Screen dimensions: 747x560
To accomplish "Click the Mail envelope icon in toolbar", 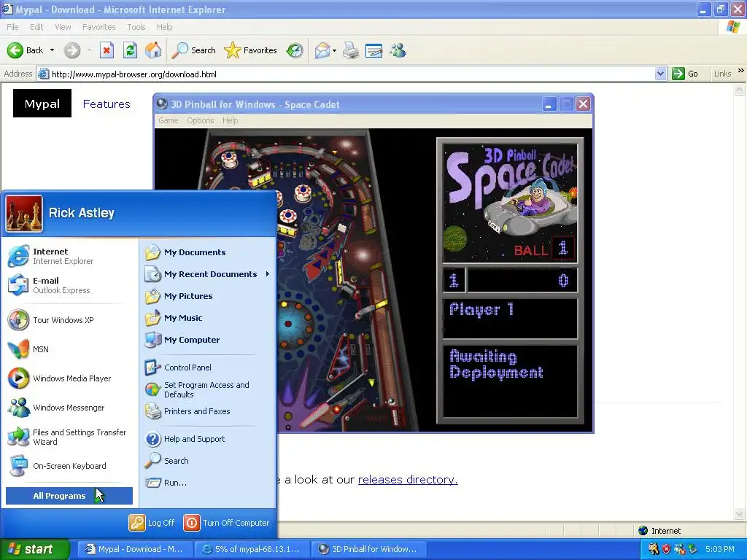I will [322, 50].
